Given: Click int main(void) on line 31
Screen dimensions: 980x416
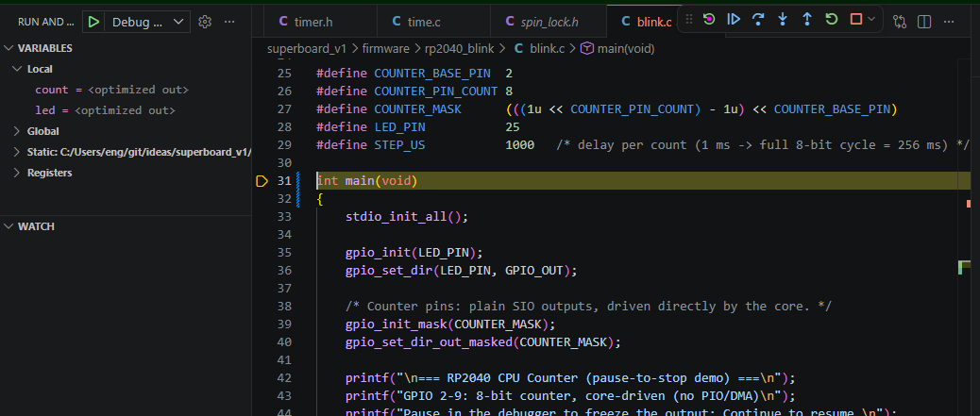Looking at the screenshot, I should (x=367, y=181).
